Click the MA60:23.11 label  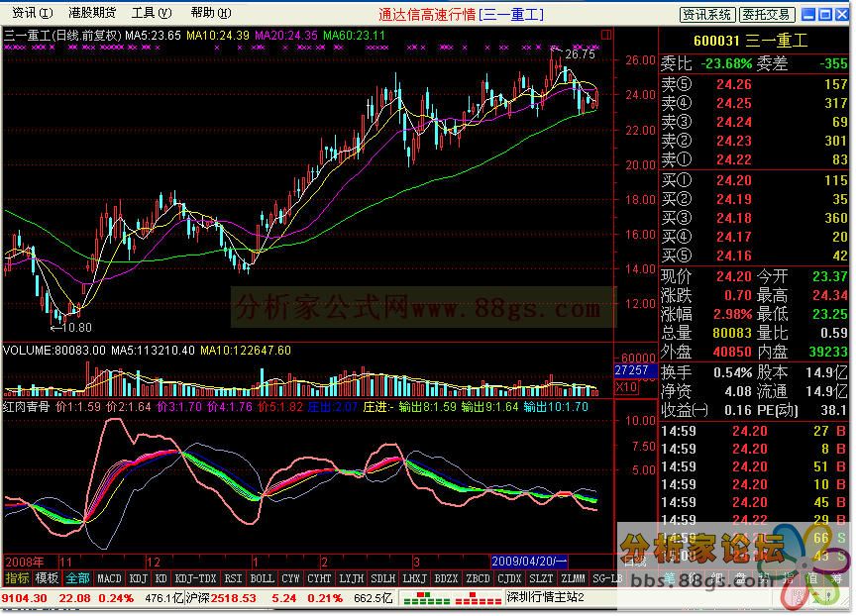[355, 36]
